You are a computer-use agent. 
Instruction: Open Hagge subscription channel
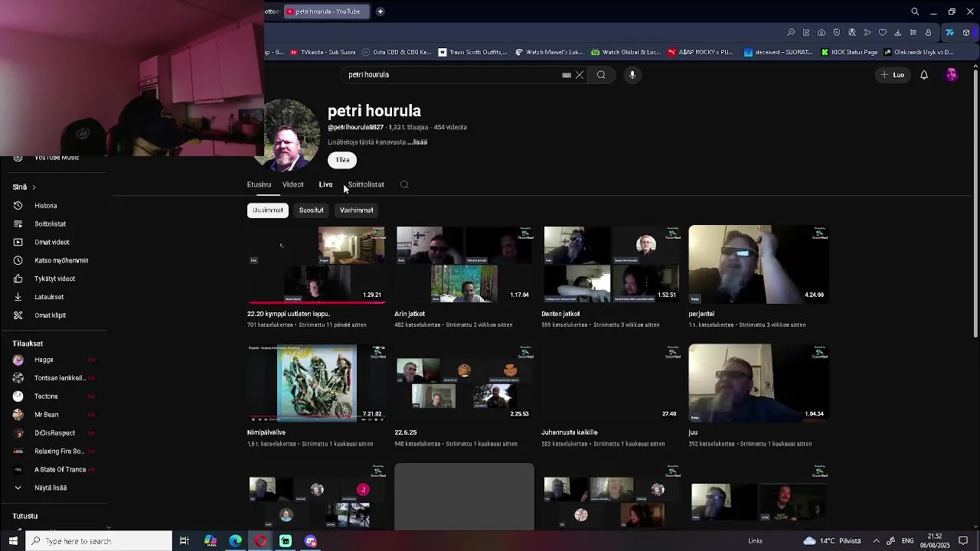click(x=44, y=360)
